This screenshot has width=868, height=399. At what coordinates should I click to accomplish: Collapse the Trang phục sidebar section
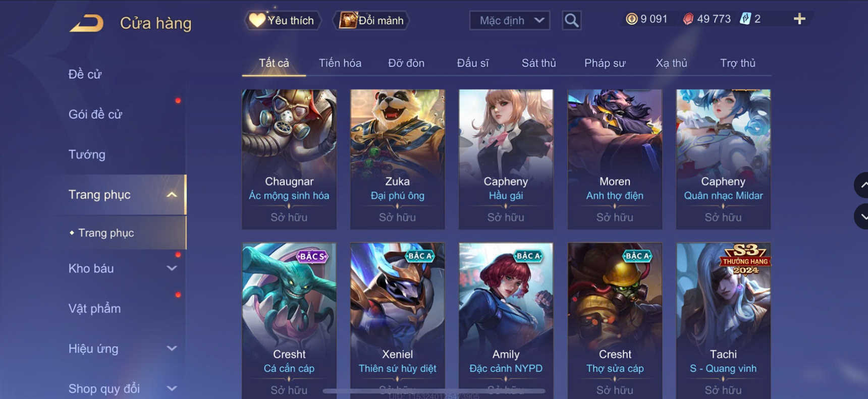tap(172, 195)
